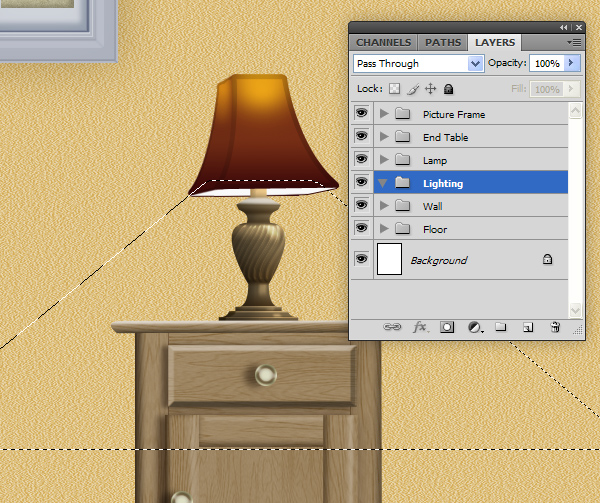Enable lock transparent pixels

(395, 89)
